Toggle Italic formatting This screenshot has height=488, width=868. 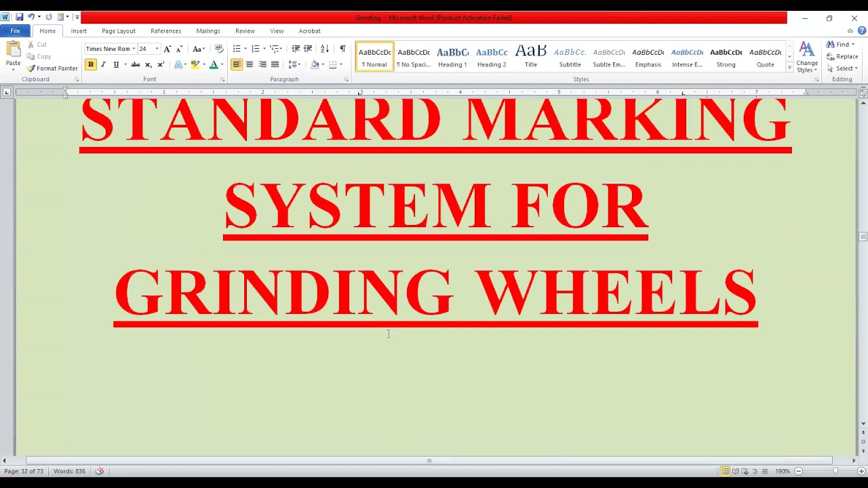[103, 64]
